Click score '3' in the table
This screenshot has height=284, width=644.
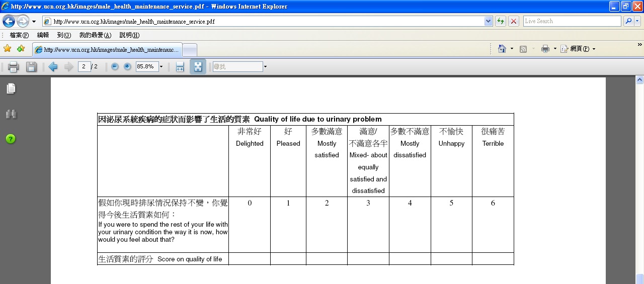pyautogui.click(x=368, y=203)
